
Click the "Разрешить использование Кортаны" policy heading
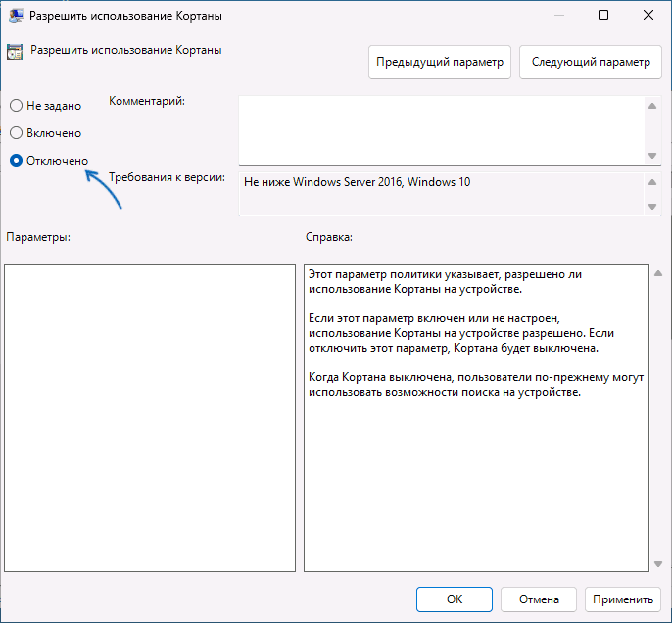126,50
